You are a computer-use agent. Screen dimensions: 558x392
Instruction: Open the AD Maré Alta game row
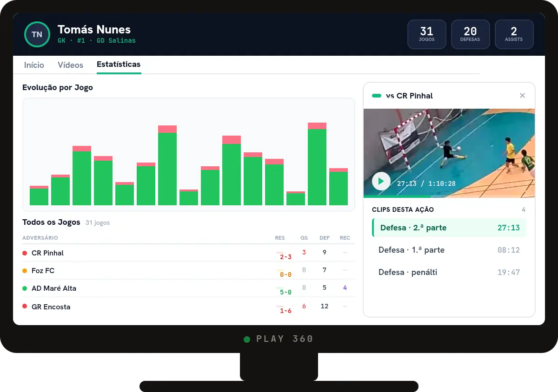pos(189,288)
